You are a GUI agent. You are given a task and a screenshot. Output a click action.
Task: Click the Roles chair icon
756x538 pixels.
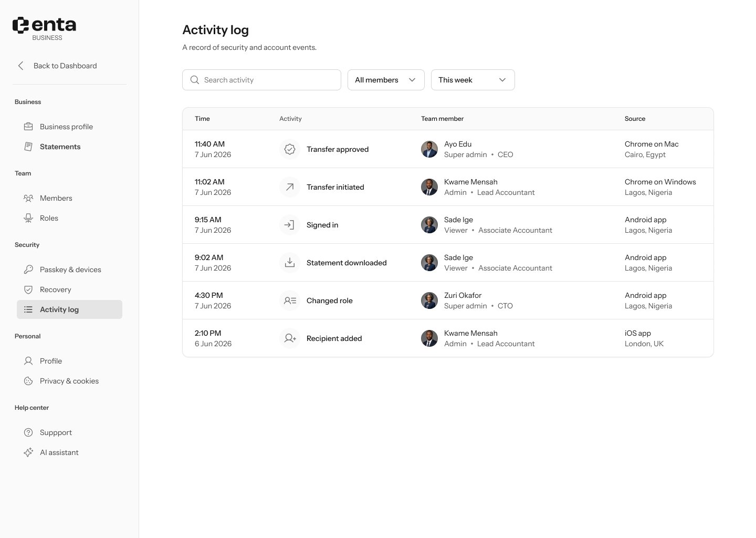pyautogui.click(x=28, y=218)
